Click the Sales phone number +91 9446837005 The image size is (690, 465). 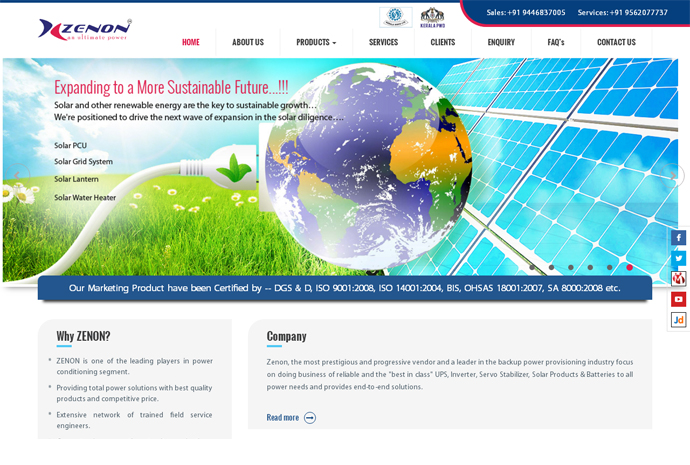pos(536,12)
